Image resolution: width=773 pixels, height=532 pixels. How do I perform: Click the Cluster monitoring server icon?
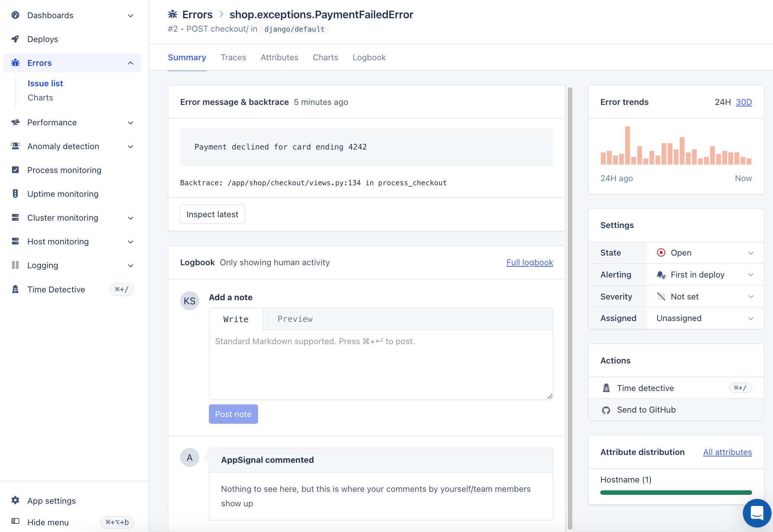point(15,218)
